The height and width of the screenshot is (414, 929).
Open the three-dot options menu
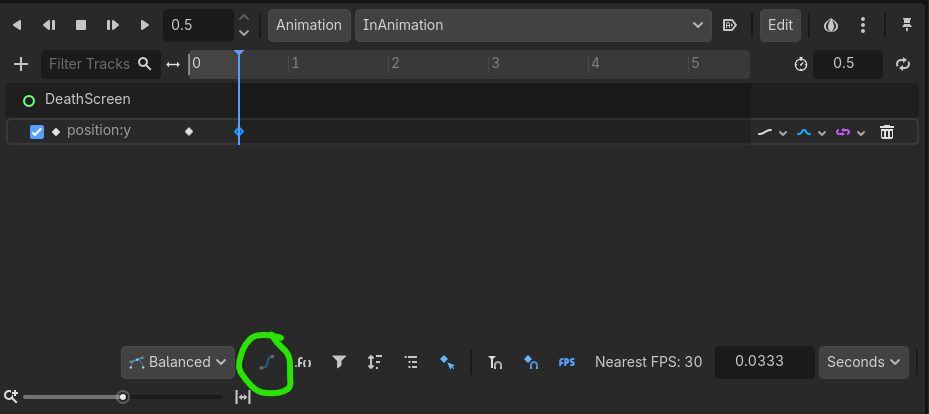point(863,25)
